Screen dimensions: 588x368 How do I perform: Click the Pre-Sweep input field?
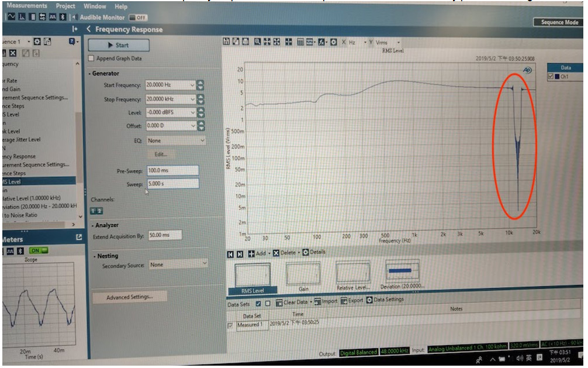coord(172,170)
